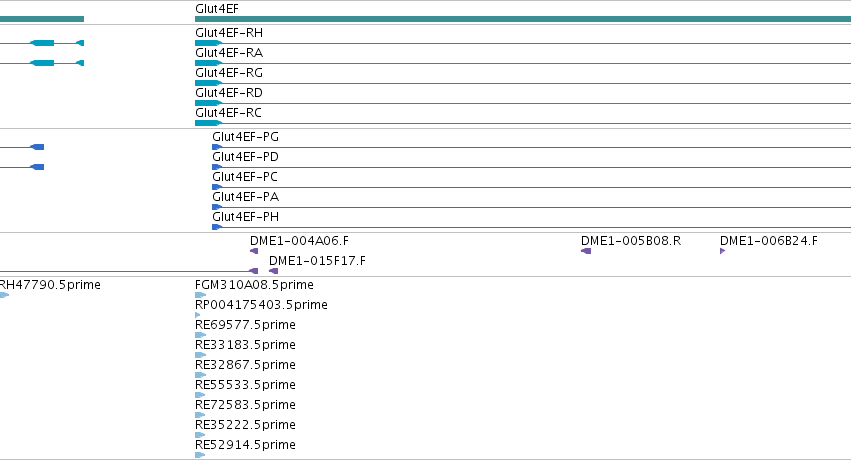Click the Glut4EF-PH coding start glyph
This screenshot has height=460, width=851.
[217, 227]
